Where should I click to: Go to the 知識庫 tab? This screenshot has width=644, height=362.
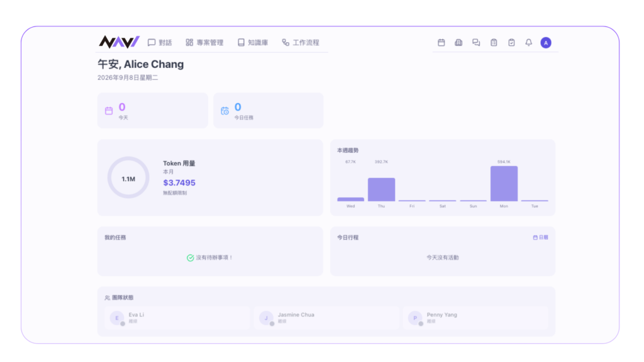pos(253,43)
